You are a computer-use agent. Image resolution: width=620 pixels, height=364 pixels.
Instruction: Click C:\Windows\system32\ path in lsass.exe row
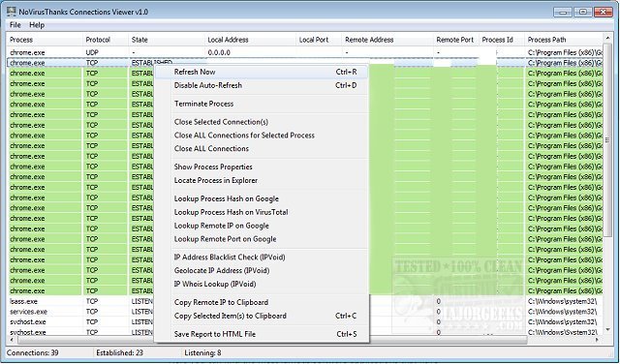pyautogui.click(x=562, y=301)
